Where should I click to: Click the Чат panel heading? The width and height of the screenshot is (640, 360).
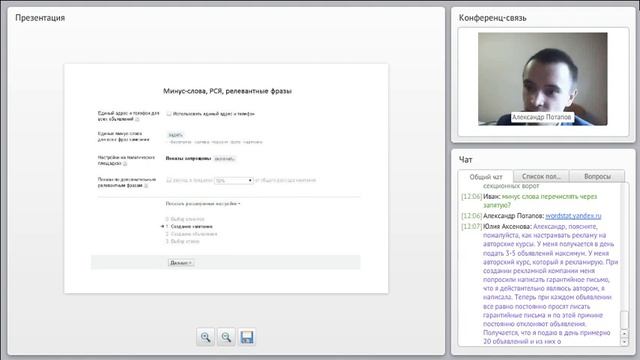pyautogui.click(x=465, y=160)
